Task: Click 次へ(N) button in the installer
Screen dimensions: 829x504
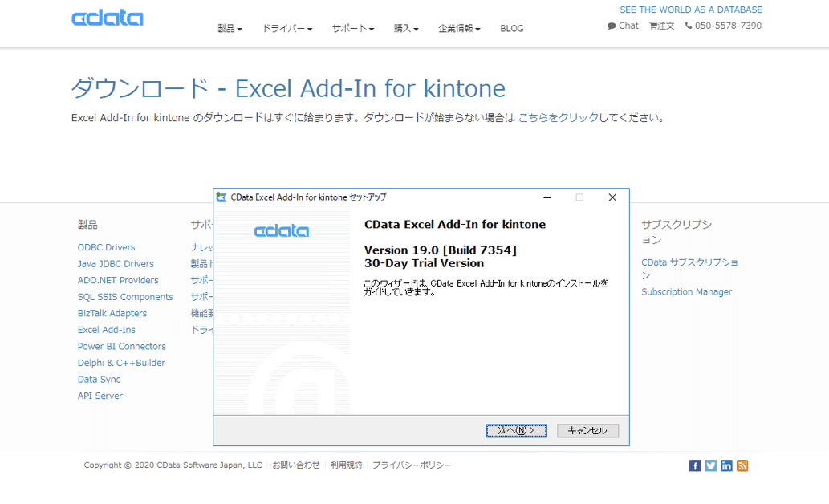Action: click(x=516, y=430)
